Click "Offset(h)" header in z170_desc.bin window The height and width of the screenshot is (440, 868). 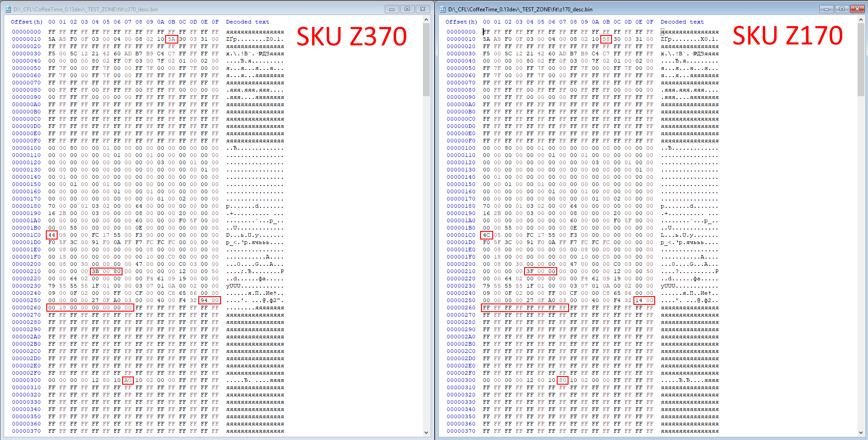[461, 22]
